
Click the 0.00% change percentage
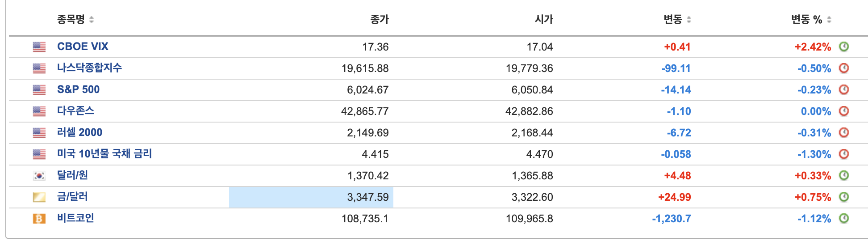pos(816,111)
